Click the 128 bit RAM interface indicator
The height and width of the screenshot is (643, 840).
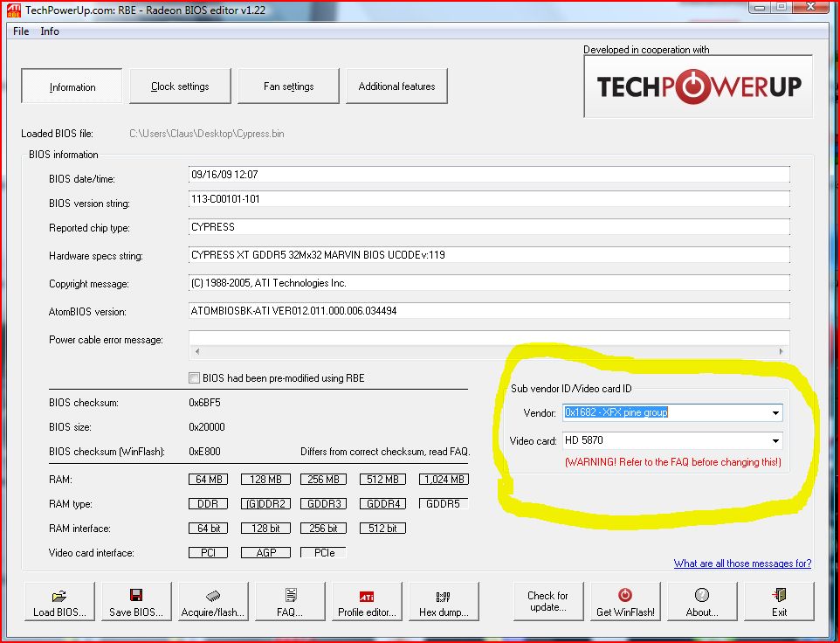point(265,529)
